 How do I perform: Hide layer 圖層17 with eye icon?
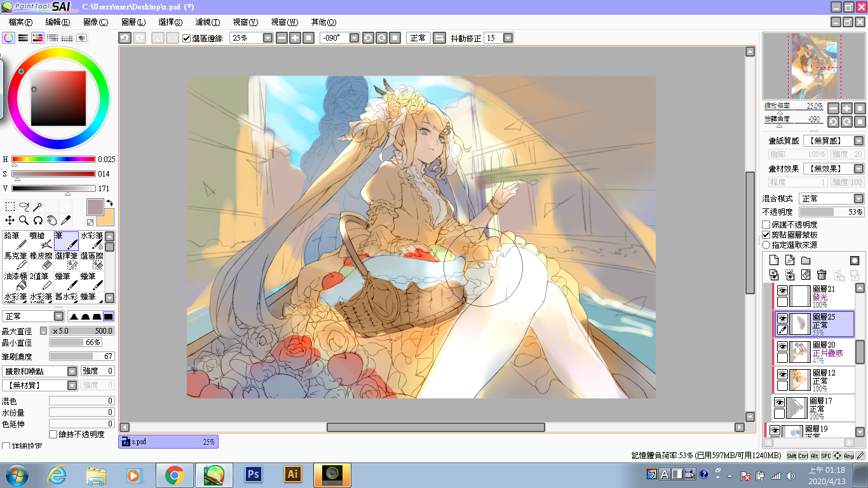779,402
